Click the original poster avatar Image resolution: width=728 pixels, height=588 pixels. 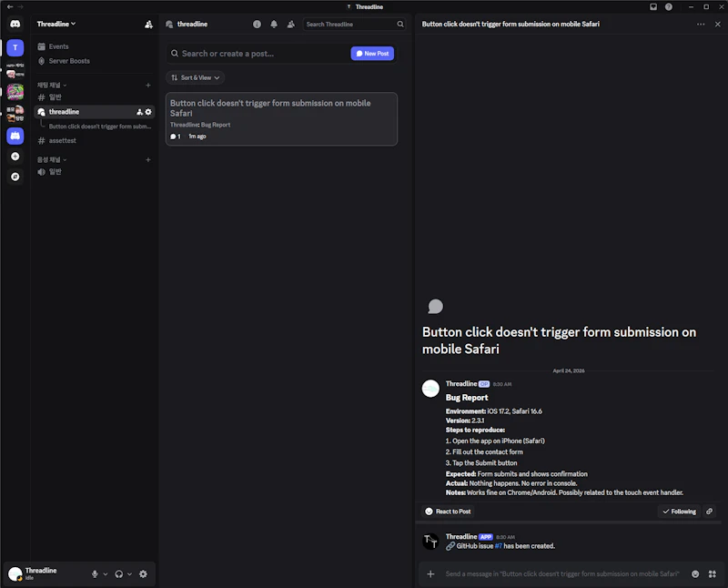pos(430,389)
